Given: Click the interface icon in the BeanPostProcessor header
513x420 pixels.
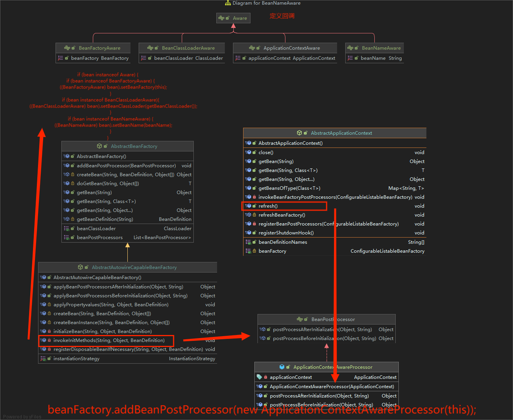Looking at the screenshot, I should coord(300,319).
